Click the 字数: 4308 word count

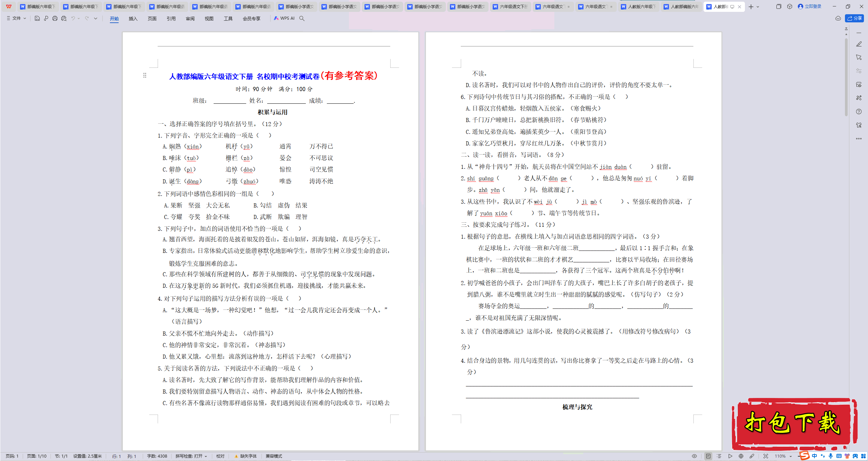tap(157, 456)
